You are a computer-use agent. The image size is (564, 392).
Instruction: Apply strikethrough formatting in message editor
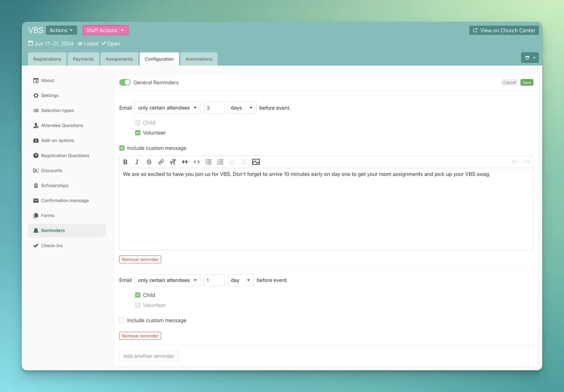click(x=149, y=162)
